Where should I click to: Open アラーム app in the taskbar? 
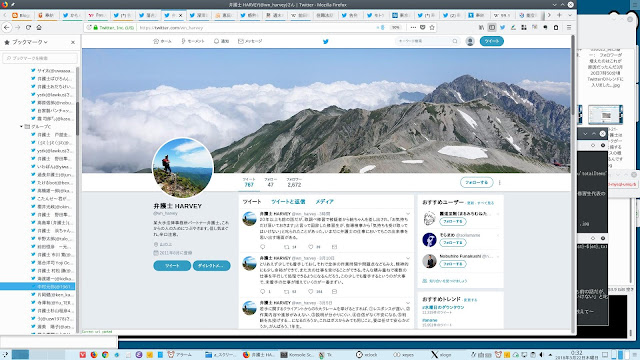(180, 355)
